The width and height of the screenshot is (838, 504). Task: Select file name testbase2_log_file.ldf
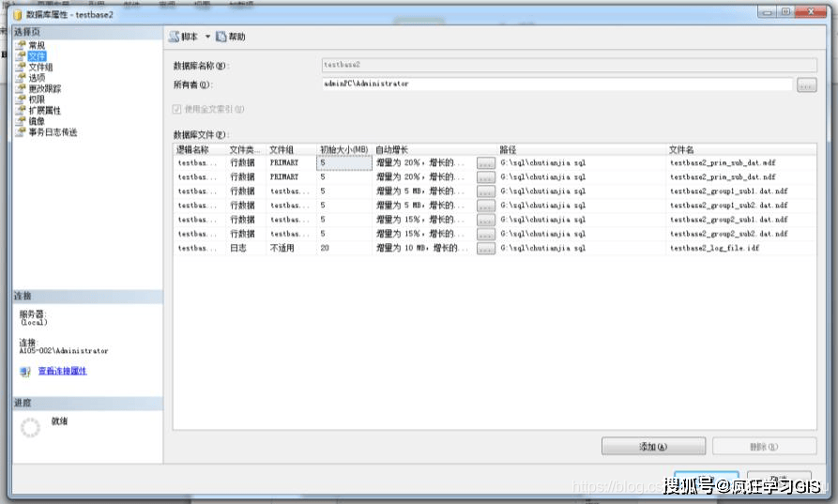714,248
